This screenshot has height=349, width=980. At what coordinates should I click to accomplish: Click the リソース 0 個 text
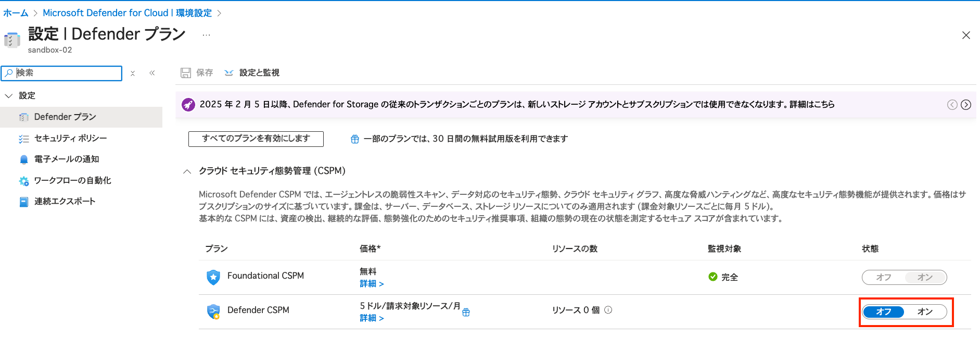(576, 310)
